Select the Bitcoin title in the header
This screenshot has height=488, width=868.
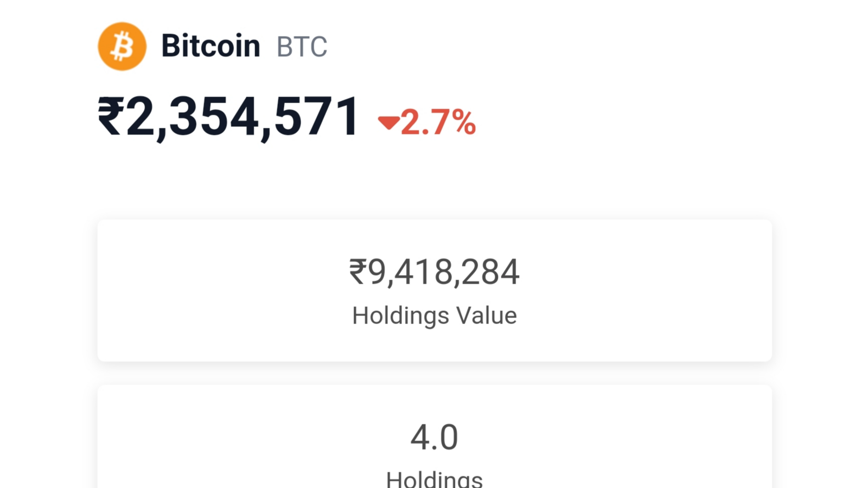(210, 46)
